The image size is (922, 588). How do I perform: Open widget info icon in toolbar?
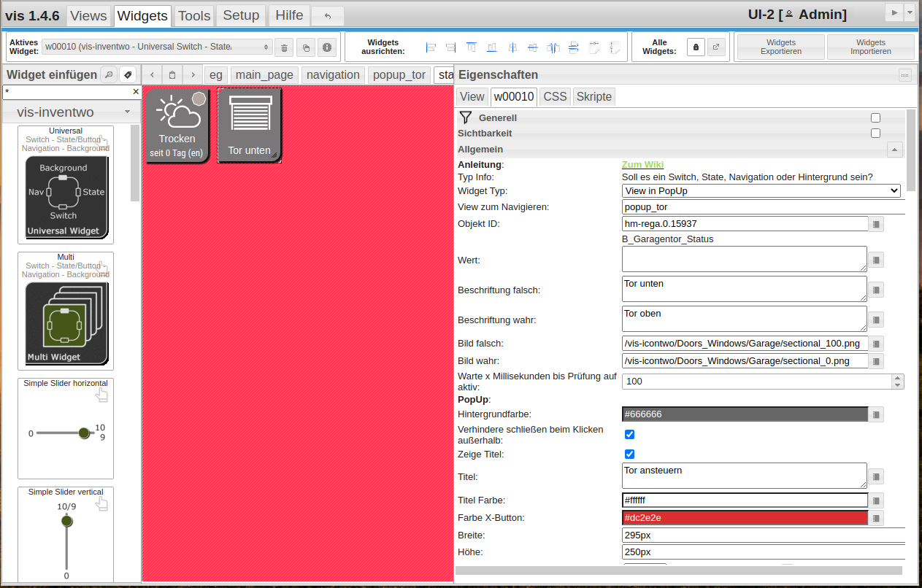327,47
